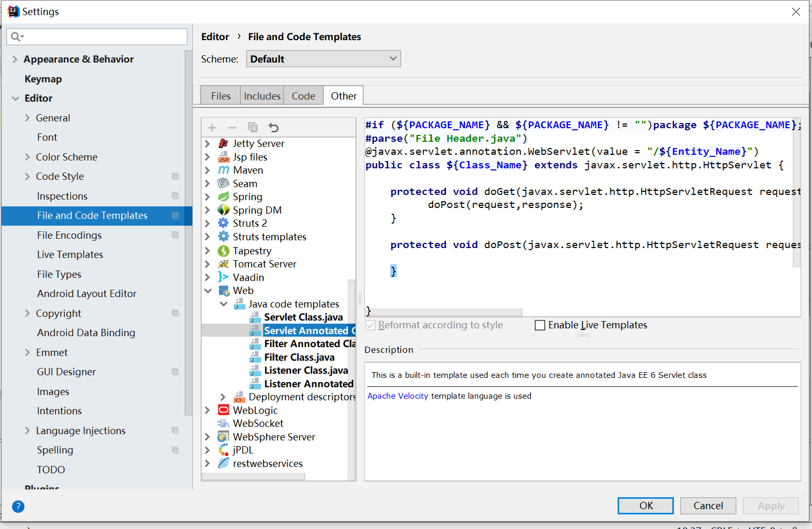The image size is (812, 529).
Task: Click the Web module icon
Action: point(224,290)
